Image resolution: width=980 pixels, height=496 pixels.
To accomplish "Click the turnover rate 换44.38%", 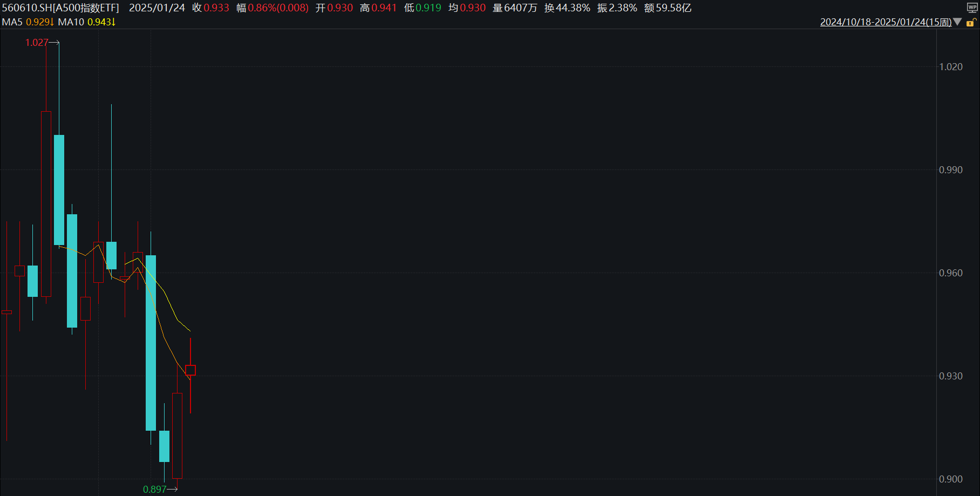I will (567, 8).
